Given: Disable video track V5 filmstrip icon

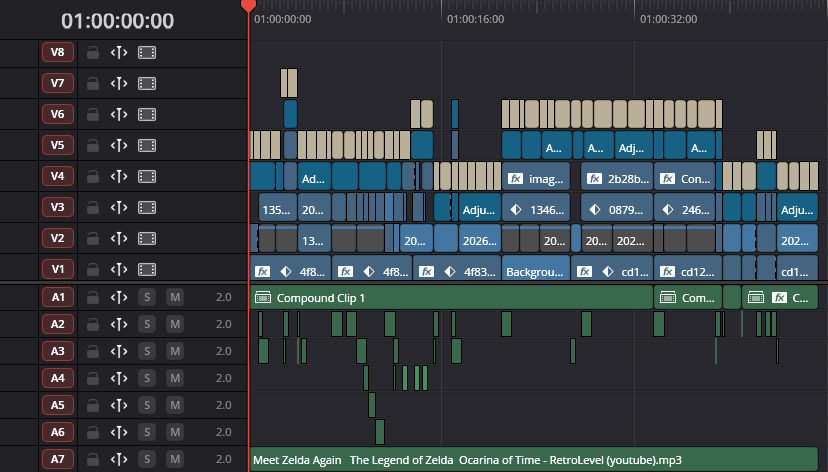Looking at the screenshot, I should [147, 145].
